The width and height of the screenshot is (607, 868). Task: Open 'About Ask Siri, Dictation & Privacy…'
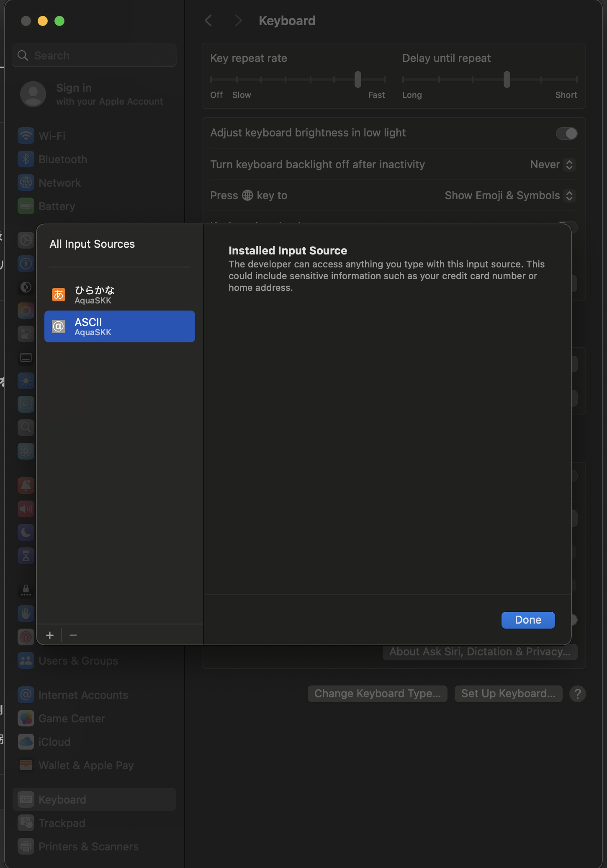point(480,652)
